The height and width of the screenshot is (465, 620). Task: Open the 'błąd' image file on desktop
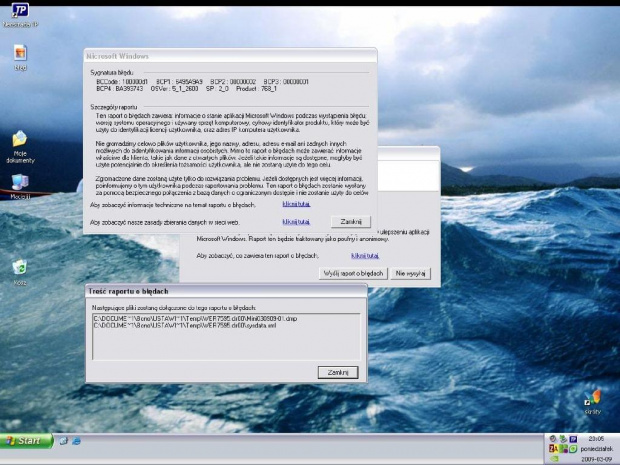pos(20,58)
